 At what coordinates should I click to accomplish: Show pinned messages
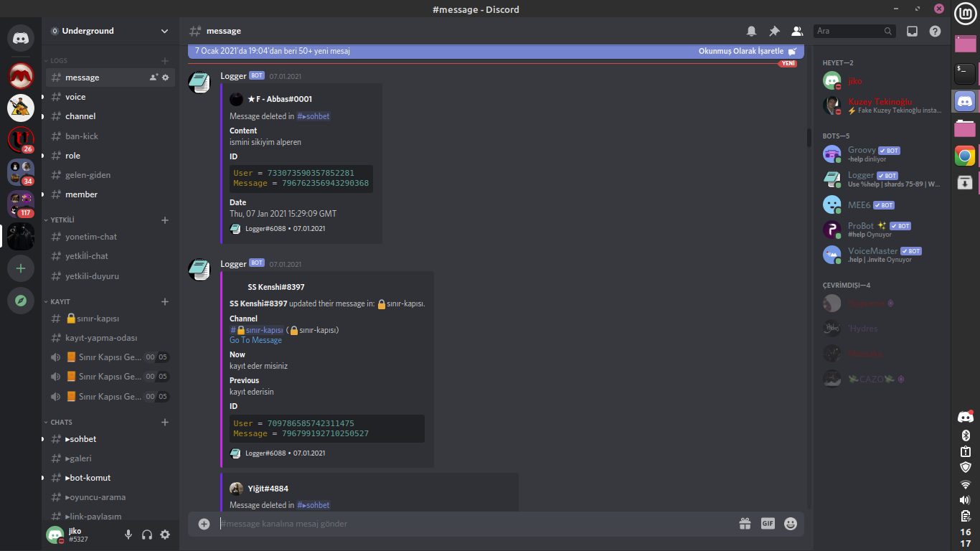pos(774,31)
